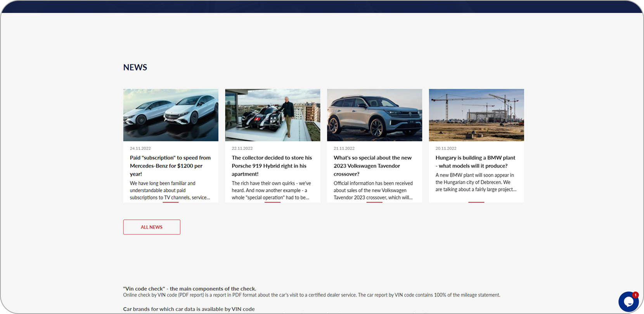Image resolution: width=644 pixels, height=314 pixels.
Task: Open the chat widget icon
Action: click(628, 302)
